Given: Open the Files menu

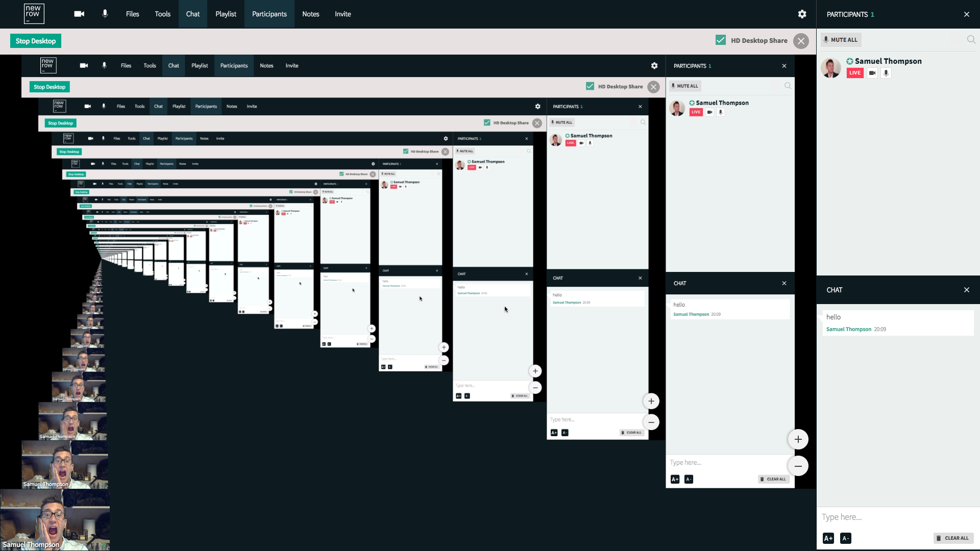Looking at the screenshot, I should coord(132,14).
